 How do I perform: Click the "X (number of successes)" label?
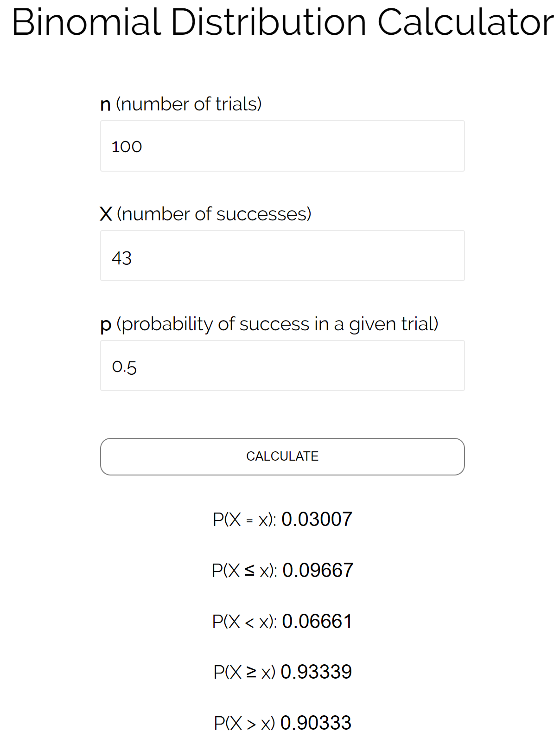[205, 214]
